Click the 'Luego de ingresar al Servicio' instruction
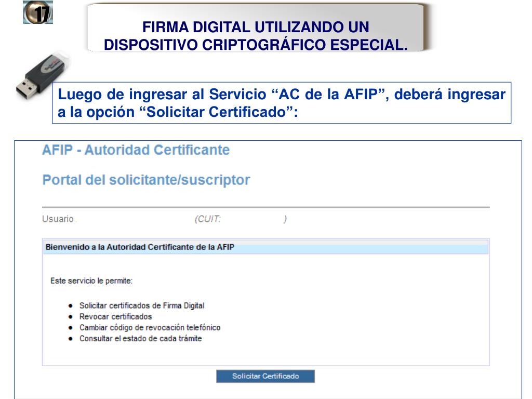Screen dimensions: 532x399 point(282,103)
